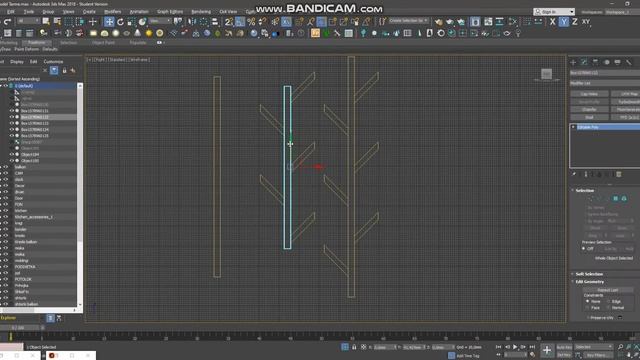The width and height of the screenshot is (640, 360).
Task: Expand the Soft Selection rollout
Action: click(x=587, y=274)
